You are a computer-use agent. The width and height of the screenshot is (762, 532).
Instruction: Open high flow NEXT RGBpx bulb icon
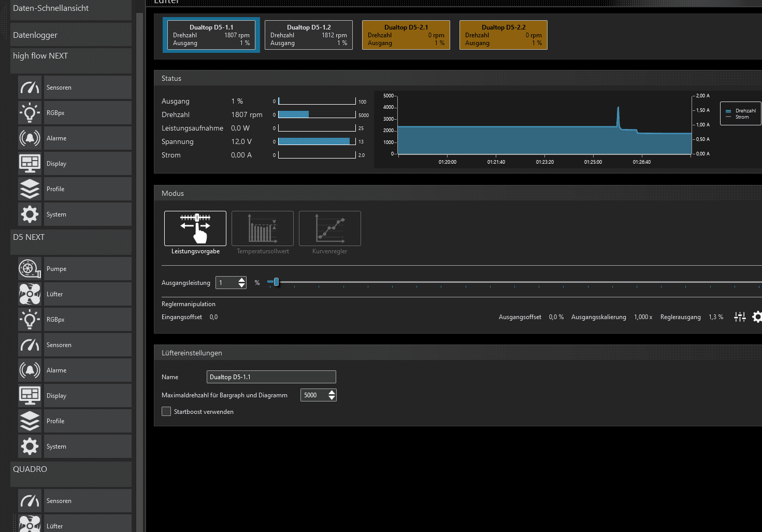tap(30, 112)
